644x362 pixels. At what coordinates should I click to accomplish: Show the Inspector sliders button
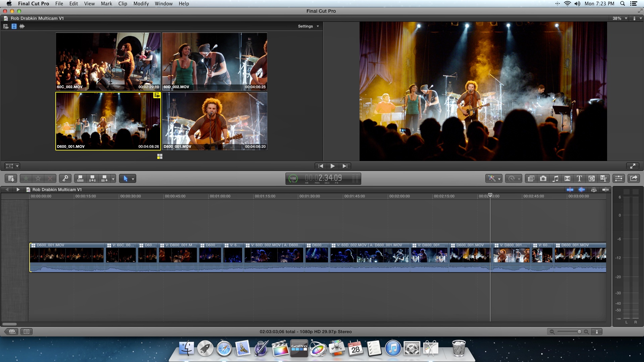619,179
